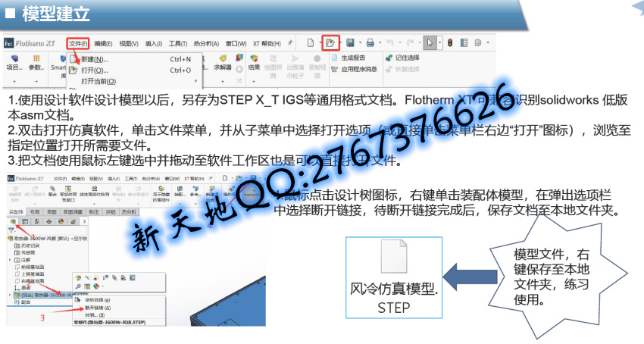The height and width of the screenshot is (344, 644).
Task: Expand the 打开当前(O) submenu
Action: click(x=98, y=81)
